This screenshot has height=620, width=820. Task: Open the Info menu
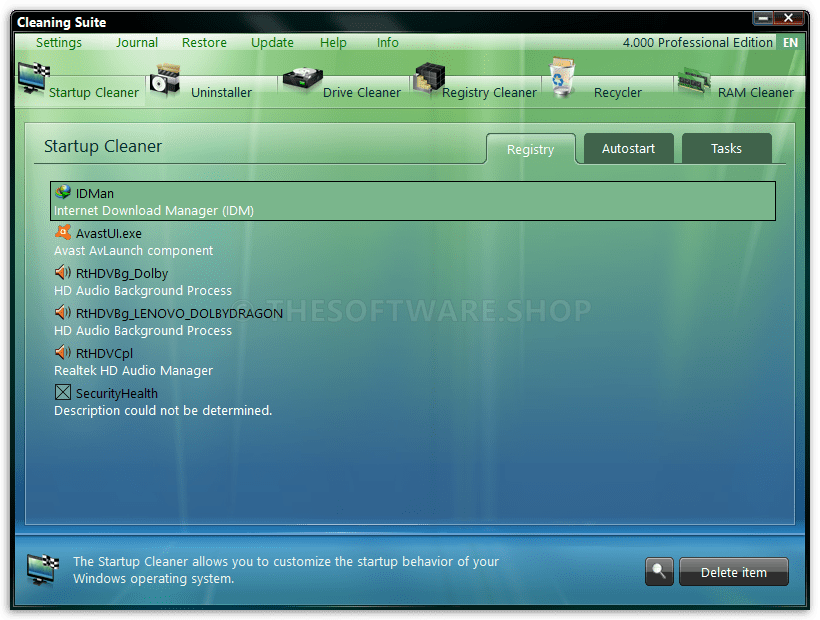click(x=388, y=42)
